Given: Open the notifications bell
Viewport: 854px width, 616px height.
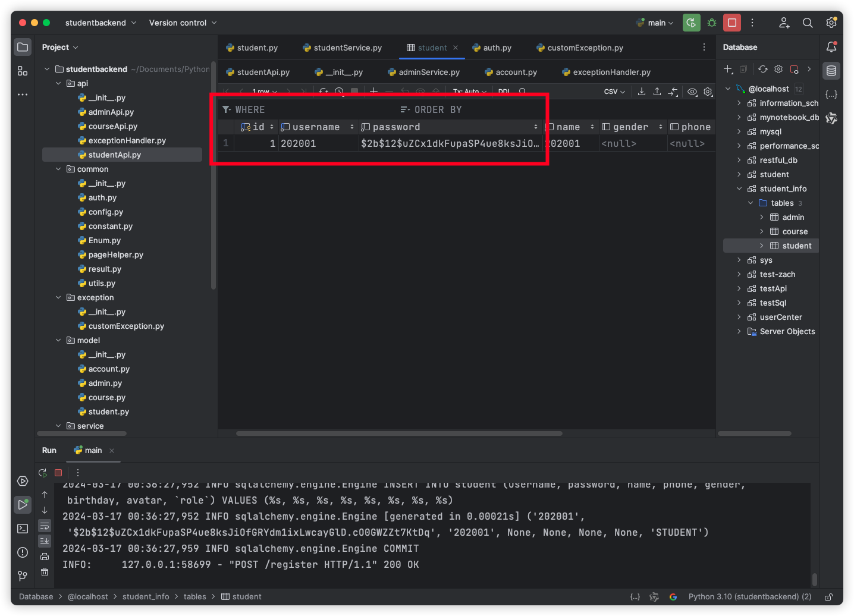Looking at the screenshot, I should 831,47.
